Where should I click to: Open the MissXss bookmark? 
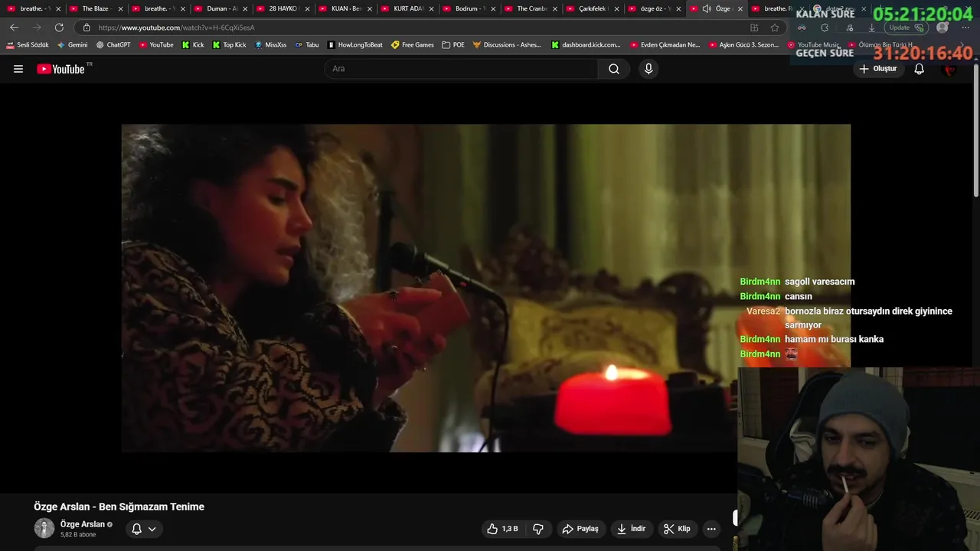[270, 45]
